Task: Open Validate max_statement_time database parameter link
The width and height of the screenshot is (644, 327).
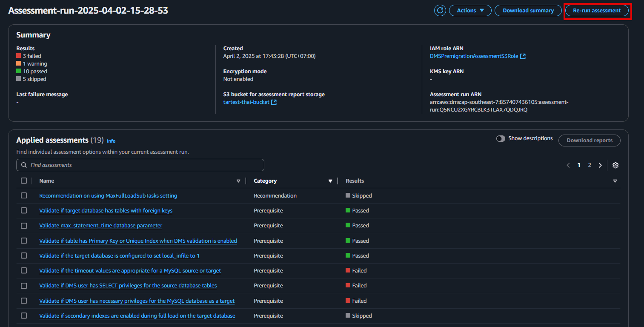Action: pyautogui.click(x=100, y=226)
